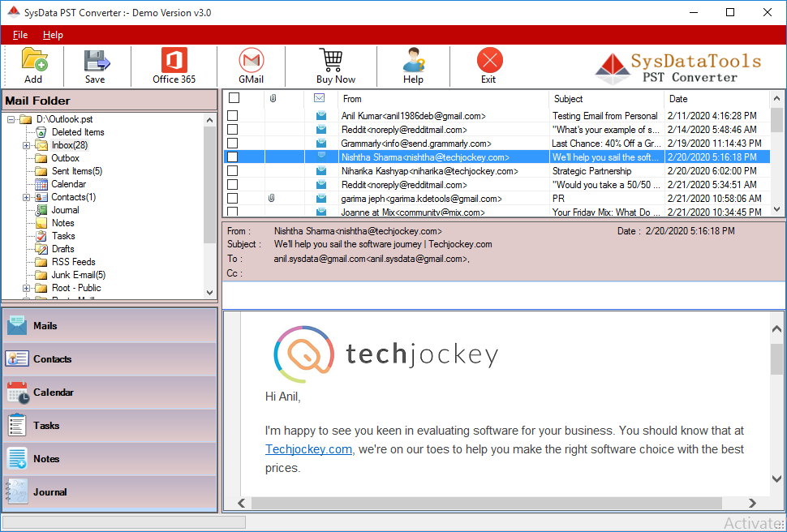Open the File menu
The height and width of the screenshot is (532, 787).
[x=19, y=35]
